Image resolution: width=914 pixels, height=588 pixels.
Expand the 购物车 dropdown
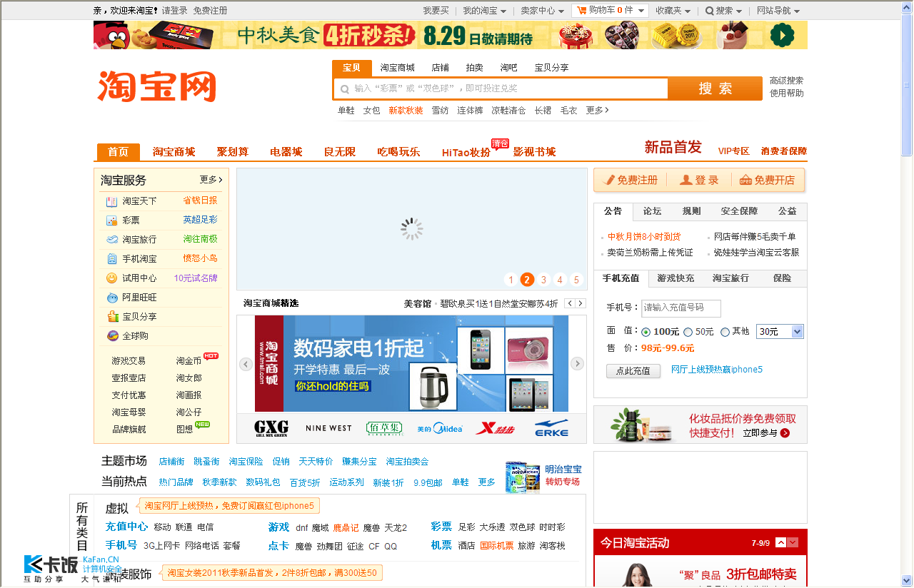[640, 11]
